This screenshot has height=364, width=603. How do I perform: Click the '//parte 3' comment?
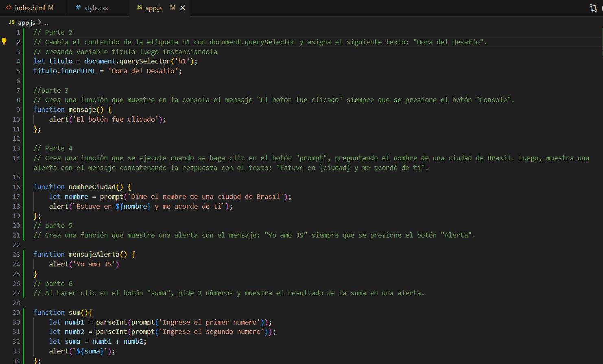coord(51,90)
